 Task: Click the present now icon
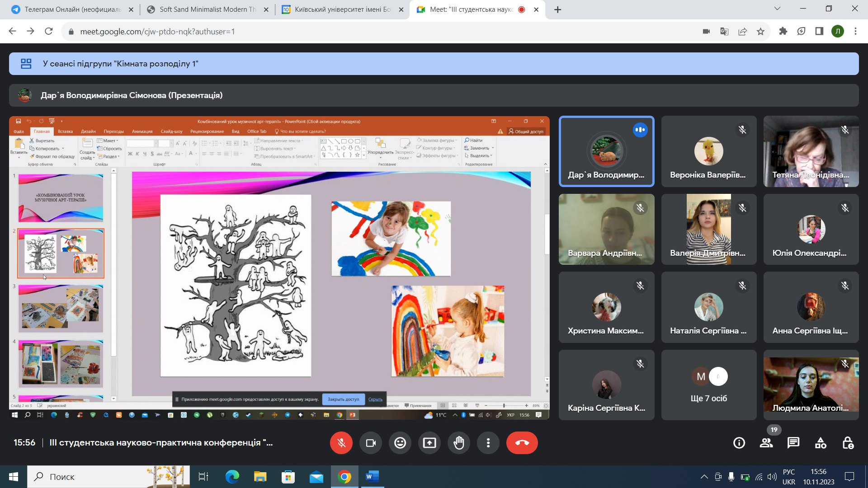click(x=429, y=443)
